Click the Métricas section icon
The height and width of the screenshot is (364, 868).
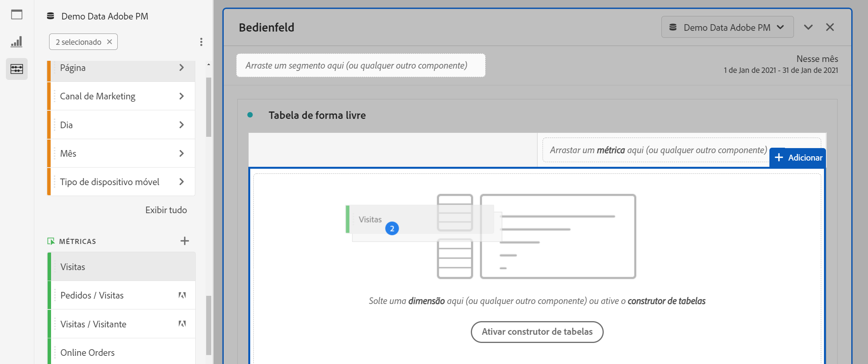(x=51, y=241)
